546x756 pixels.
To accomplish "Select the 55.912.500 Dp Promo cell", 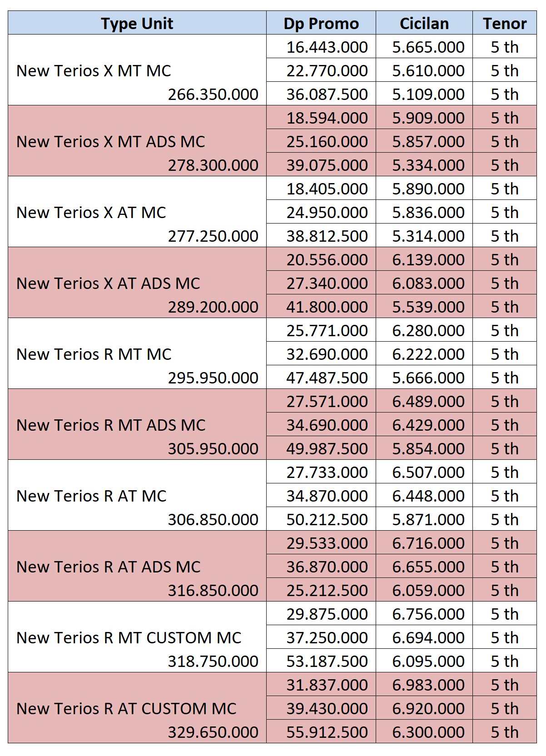I will pyautogui.click(x=327, y=732).
